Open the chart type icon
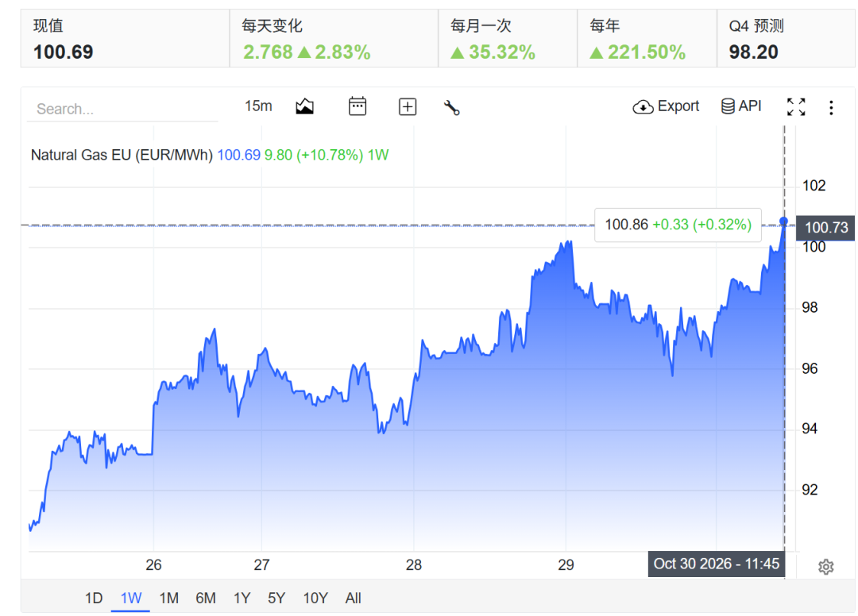The image size is (858, 616). coord(304,106)
